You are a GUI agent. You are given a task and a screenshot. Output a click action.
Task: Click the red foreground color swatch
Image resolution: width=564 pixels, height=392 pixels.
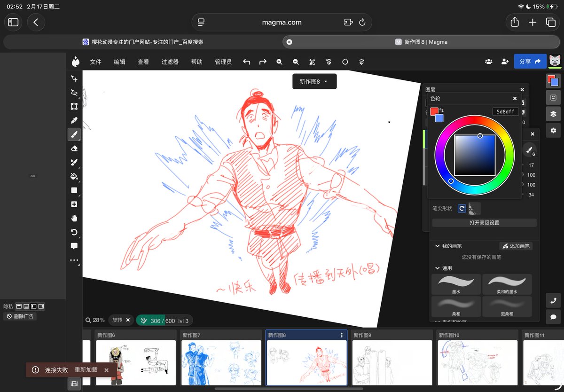tap(433, 111)
